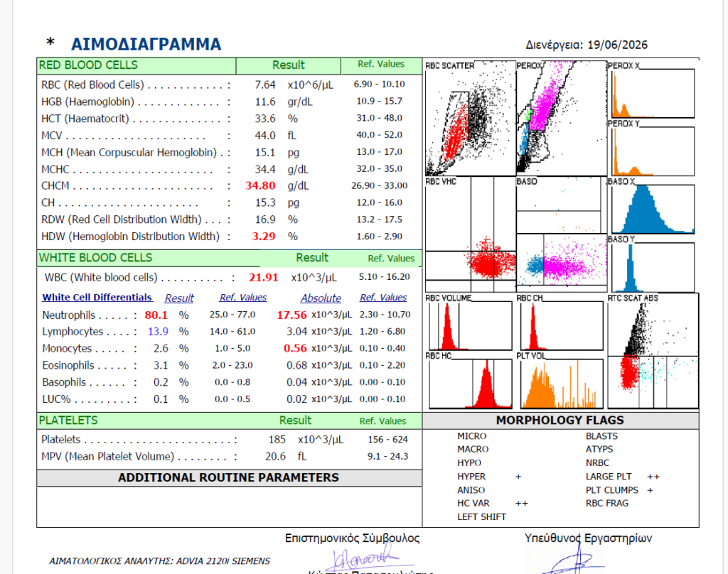Click the RED BLOOD CELLS section header
Screen dimensions: 728x574
pos(88,65)
